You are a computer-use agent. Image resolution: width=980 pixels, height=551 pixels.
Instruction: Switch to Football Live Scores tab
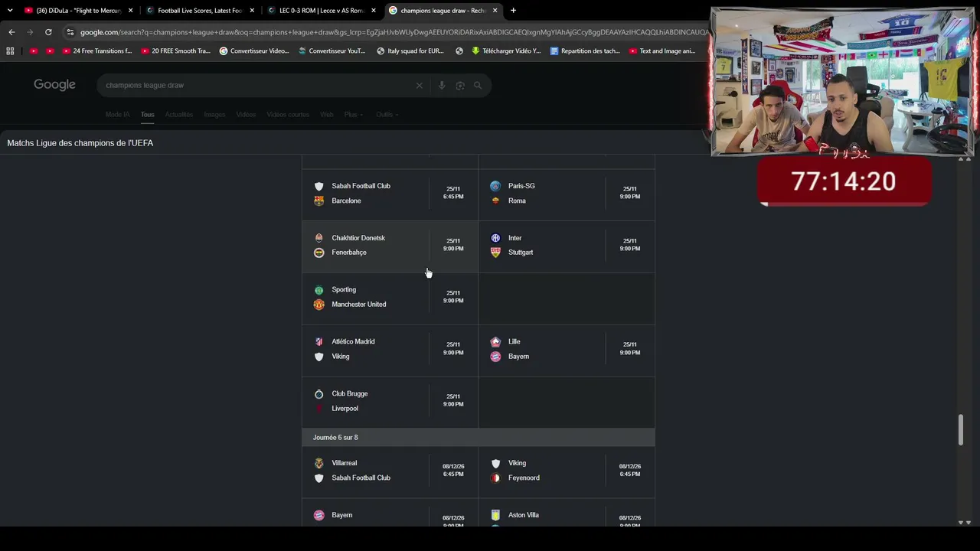(x=200, y=11)
